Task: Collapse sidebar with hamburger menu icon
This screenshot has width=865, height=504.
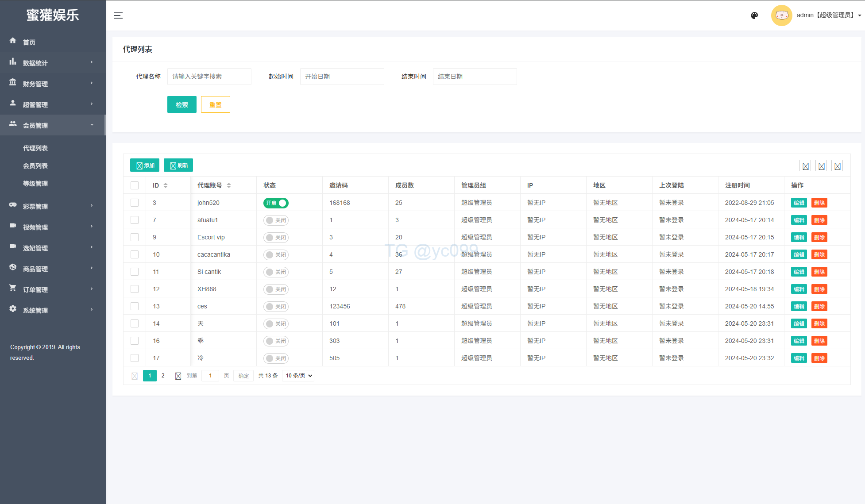Action: [118, 15]
